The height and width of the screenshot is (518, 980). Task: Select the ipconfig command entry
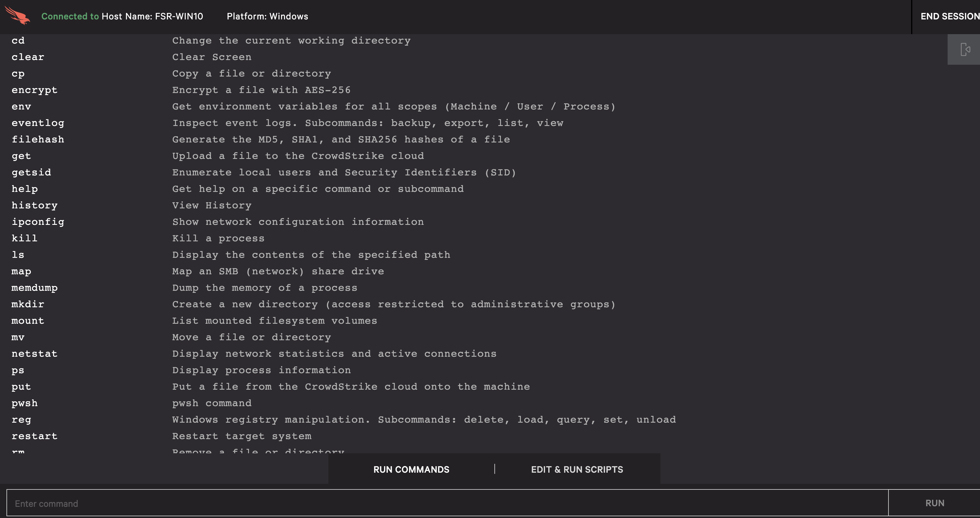38,222
